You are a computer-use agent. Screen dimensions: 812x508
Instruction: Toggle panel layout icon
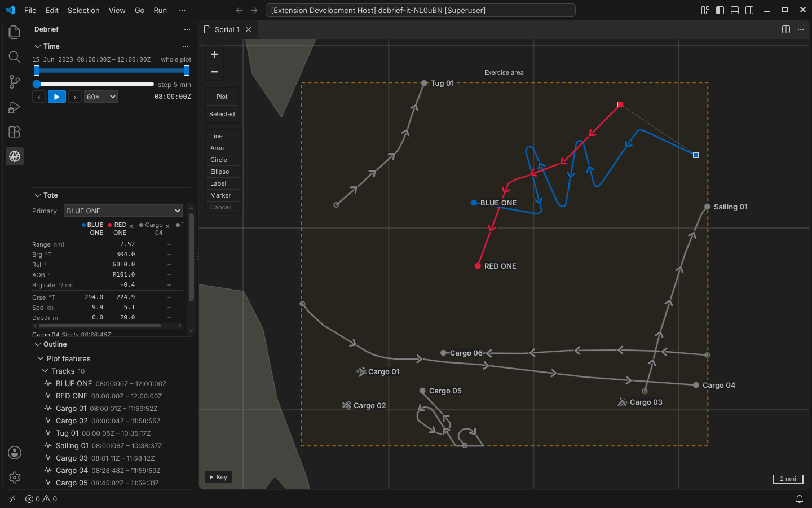click(735, 10)
